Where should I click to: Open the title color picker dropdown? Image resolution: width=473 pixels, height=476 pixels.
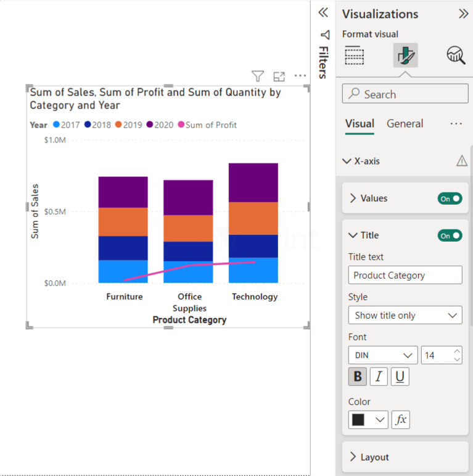(368, 420)
